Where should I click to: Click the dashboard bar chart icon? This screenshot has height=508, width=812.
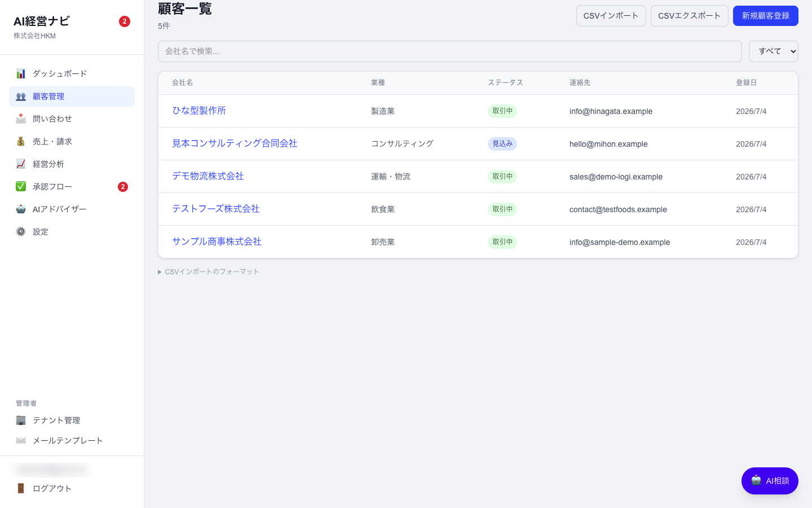tap(21, 73)
